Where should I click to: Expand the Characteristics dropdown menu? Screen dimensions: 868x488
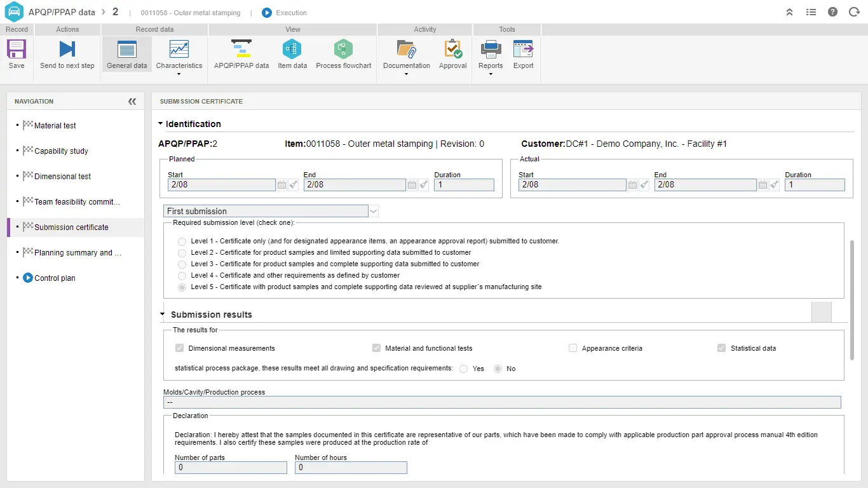pyautogui.click(x=179, y=74)
